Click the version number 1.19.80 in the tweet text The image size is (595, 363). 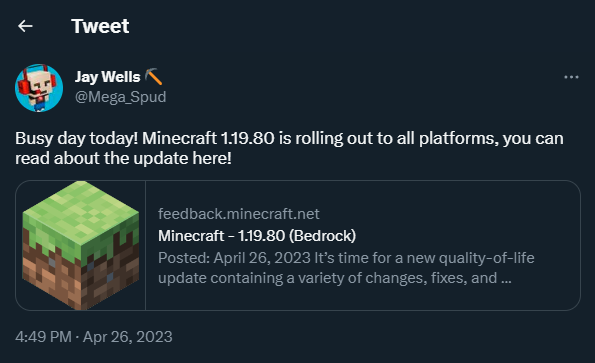click(x=247, y=138)
